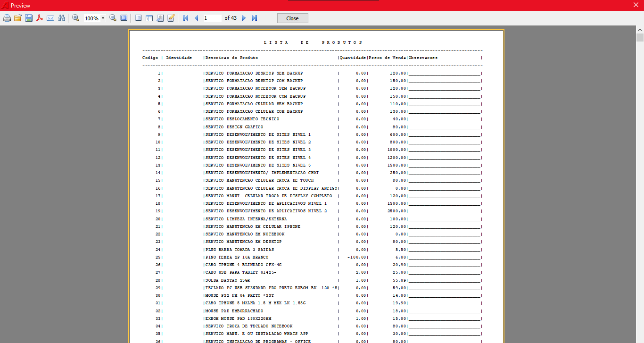Open page settings wrench icon
The width and height of the screenshot is (644, 343).
click(160, 18)
